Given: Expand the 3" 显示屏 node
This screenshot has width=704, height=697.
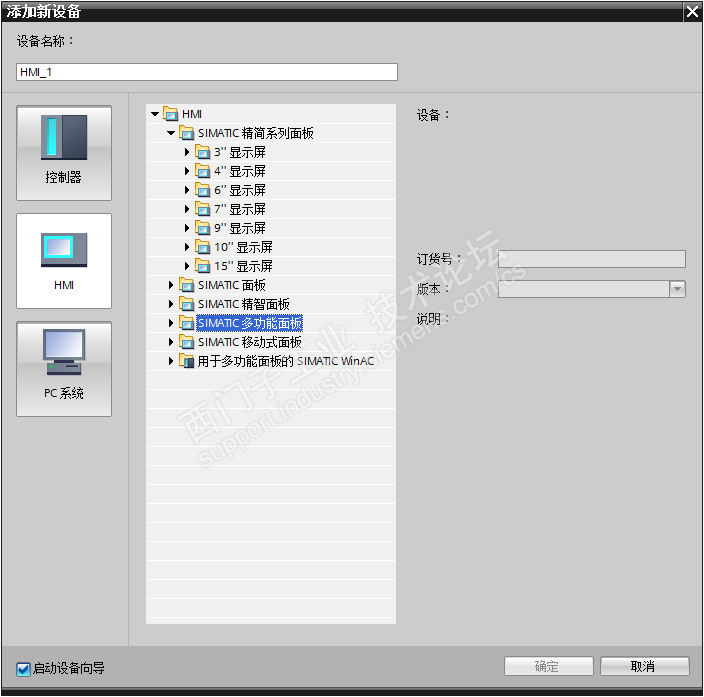Looking at the screenshot, I should click(187, 152).
